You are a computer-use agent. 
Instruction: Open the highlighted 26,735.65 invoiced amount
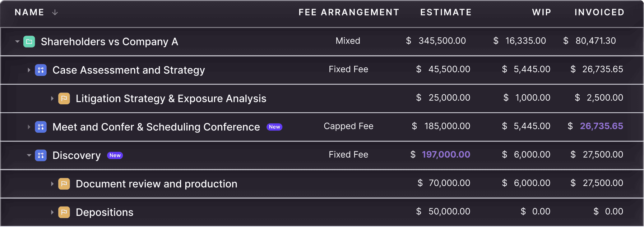[x=601, y=126]
